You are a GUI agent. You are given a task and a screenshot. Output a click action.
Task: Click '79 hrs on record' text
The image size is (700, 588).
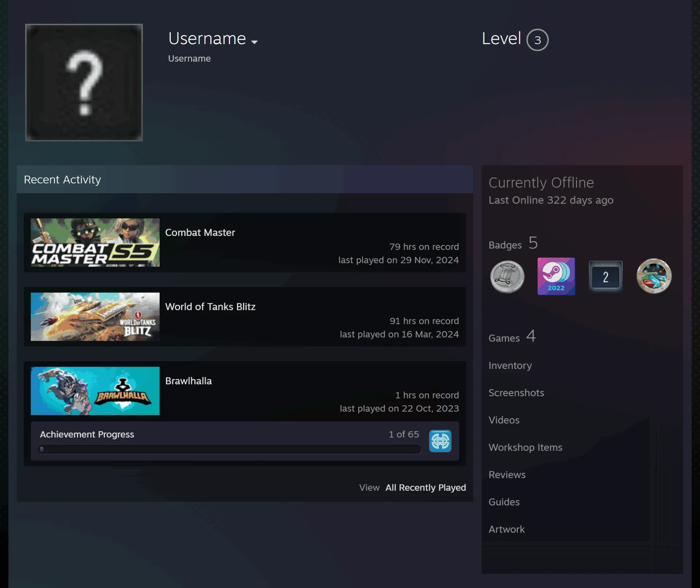click(424, 247)
